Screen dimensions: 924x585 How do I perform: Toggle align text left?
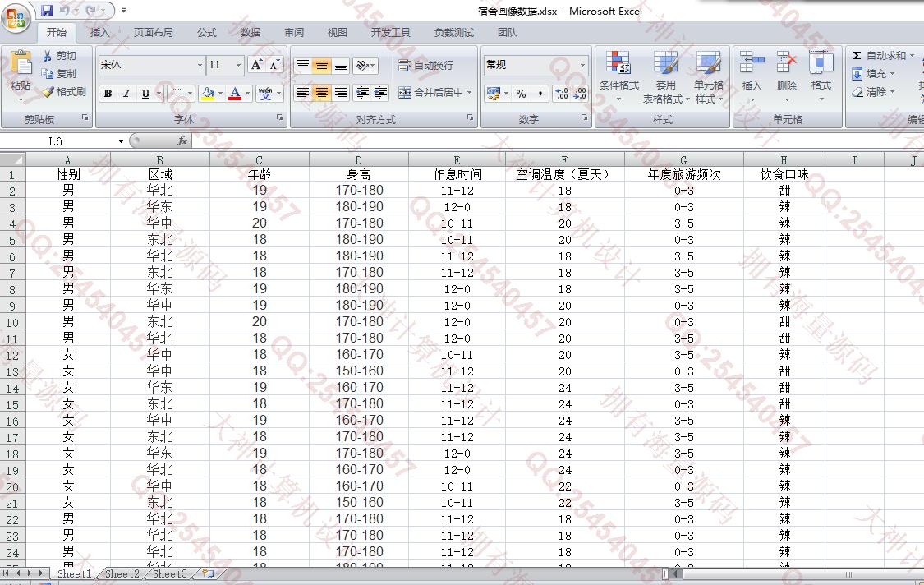click(303, 93)
